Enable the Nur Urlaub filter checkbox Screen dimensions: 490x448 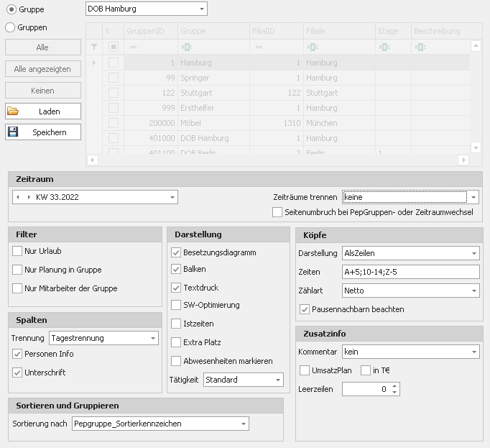(17, 251)
